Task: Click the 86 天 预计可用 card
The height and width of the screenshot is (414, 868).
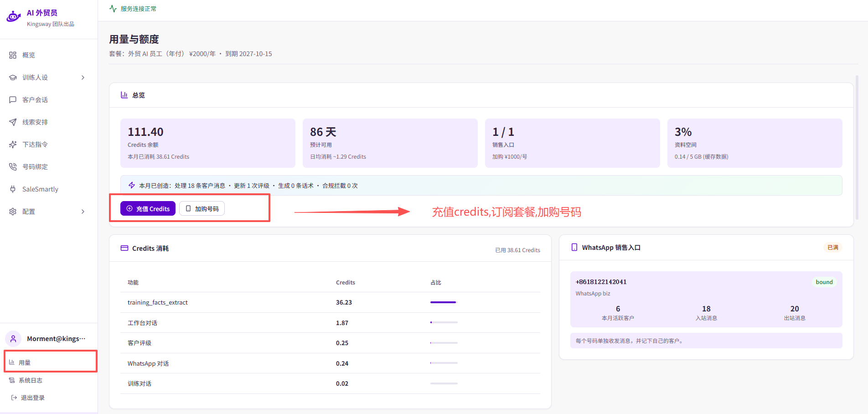Action: (390, 143)
